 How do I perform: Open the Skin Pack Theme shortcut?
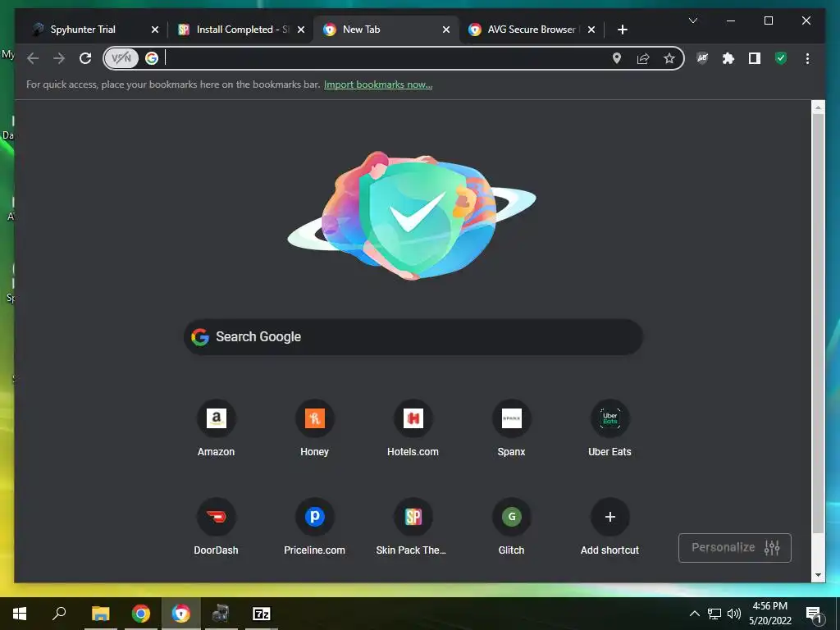tap(413, 517)
